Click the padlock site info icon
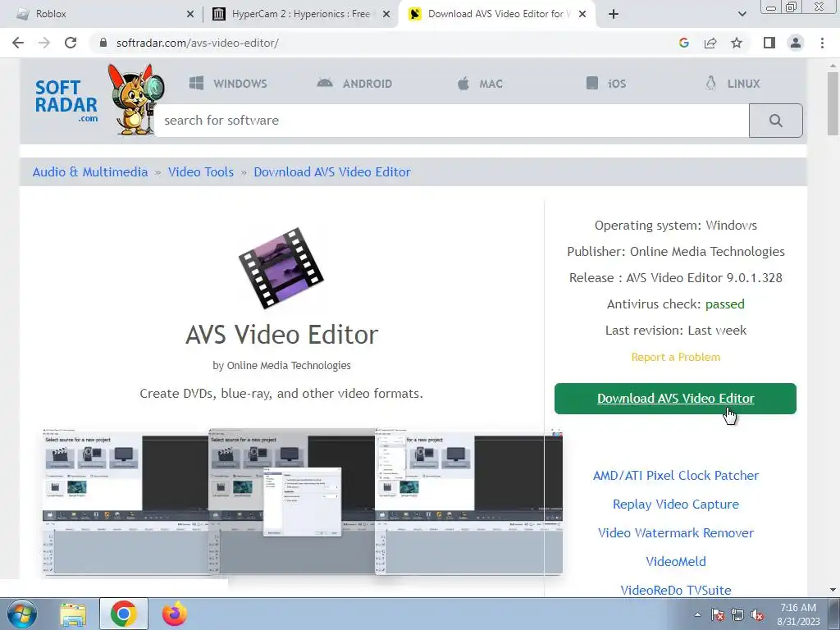The height and width of the screenshot is (630, 840). tap(103, 43)
